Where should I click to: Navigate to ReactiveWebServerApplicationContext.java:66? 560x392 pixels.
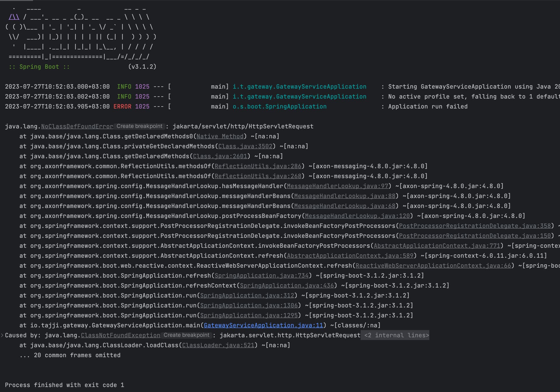coord(433,266)
